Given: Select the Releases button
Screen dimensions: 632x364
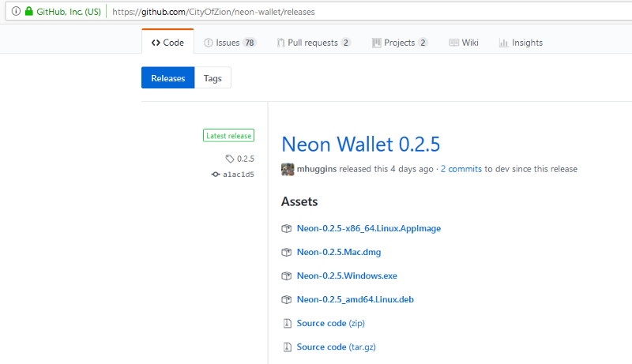Looking at the screenshot, I should pyautogui.click(x=168, y=77).
